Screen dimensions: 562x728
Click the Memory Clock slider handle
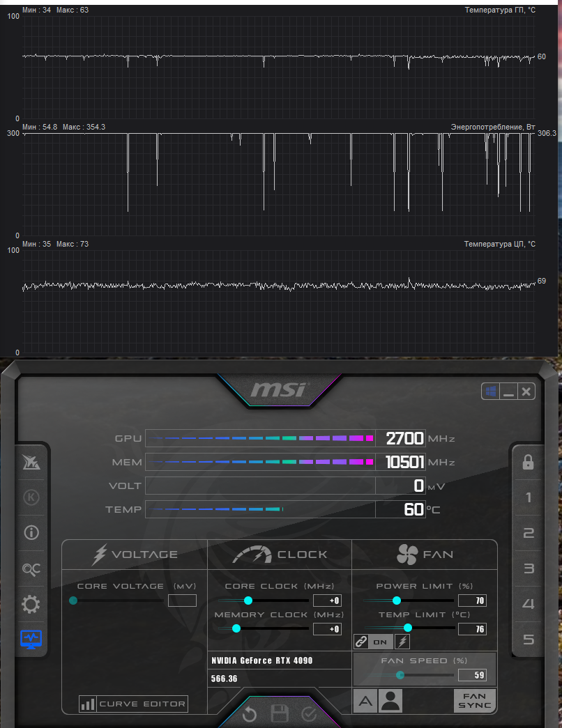pos(236,628)
